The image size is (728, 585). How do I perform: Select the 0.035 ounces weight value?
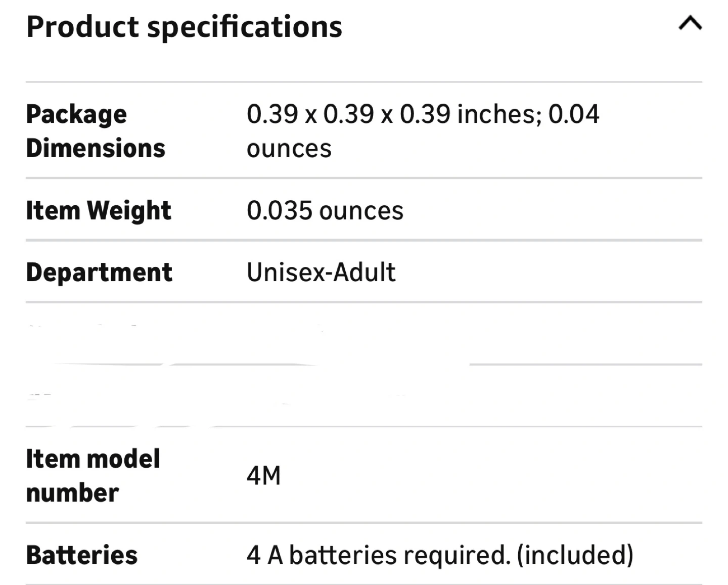coord(325,210)
